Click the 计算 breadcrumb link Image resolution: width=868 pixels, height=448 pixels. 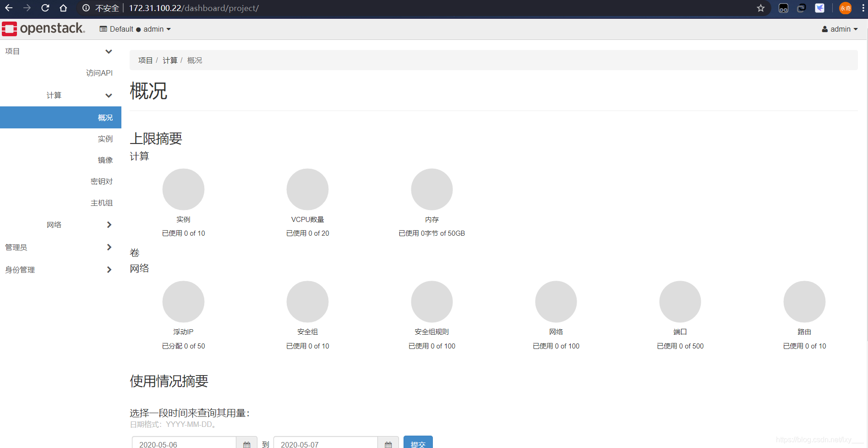[x=170, y=60]
